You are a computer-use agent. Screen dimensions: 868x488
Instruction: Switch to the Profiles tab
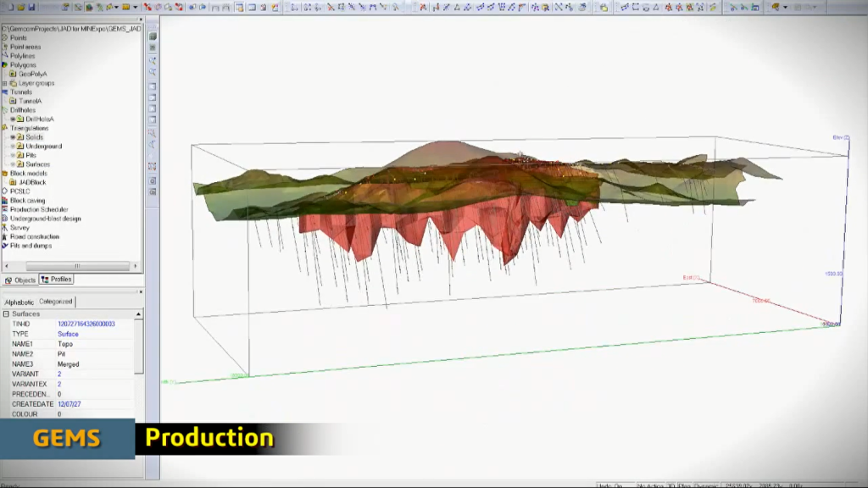[x=56, y=280]
